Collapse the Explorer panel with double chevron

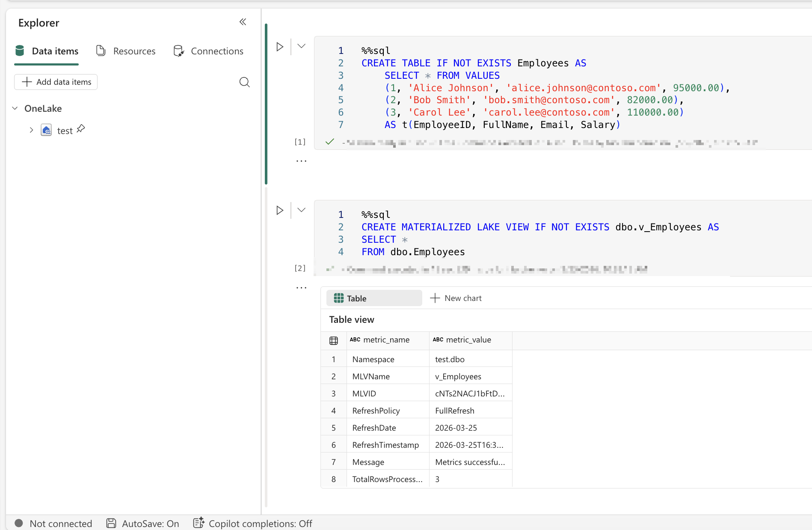click(243, 22)
